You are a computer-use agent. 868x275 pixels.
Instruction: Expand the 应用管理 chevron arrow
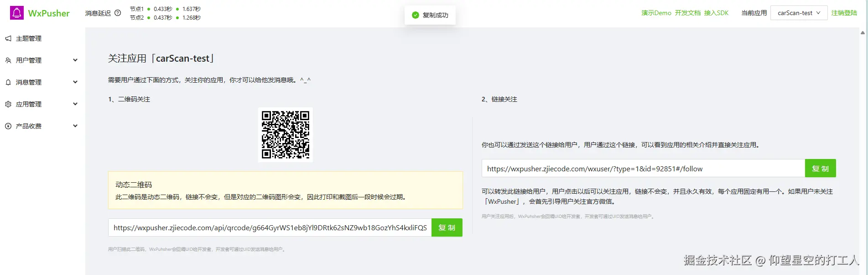(75, 104)
